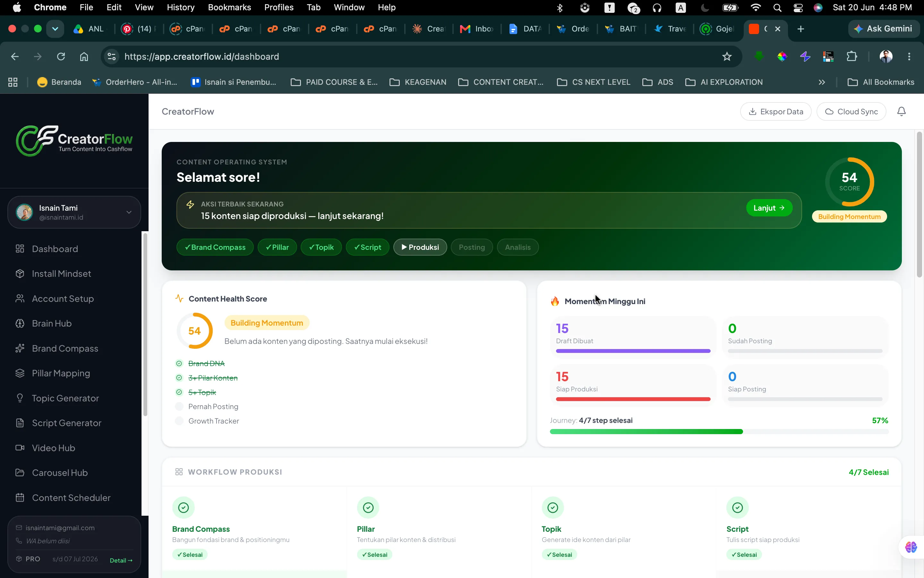Reload the page in Chrome
The height and width of the screenshot is (578, 924).
61,57
